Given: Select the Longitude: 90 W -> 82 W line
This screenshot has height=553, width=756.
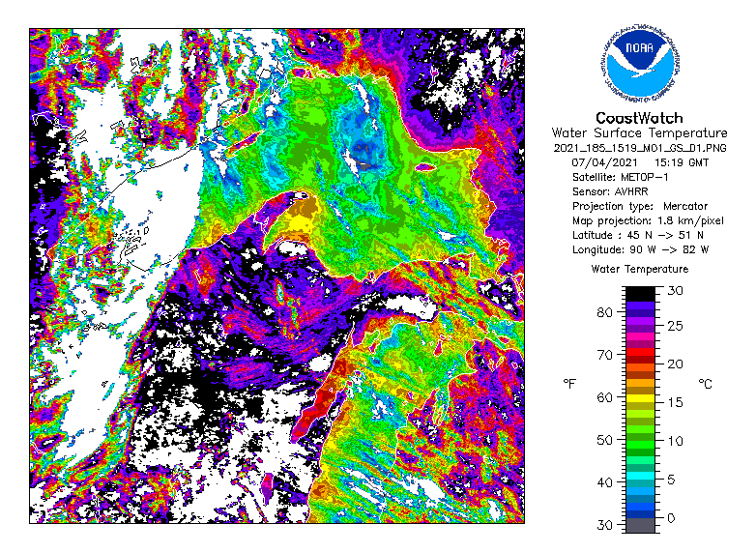Looking at the screenshot, I should pos(640,249).
